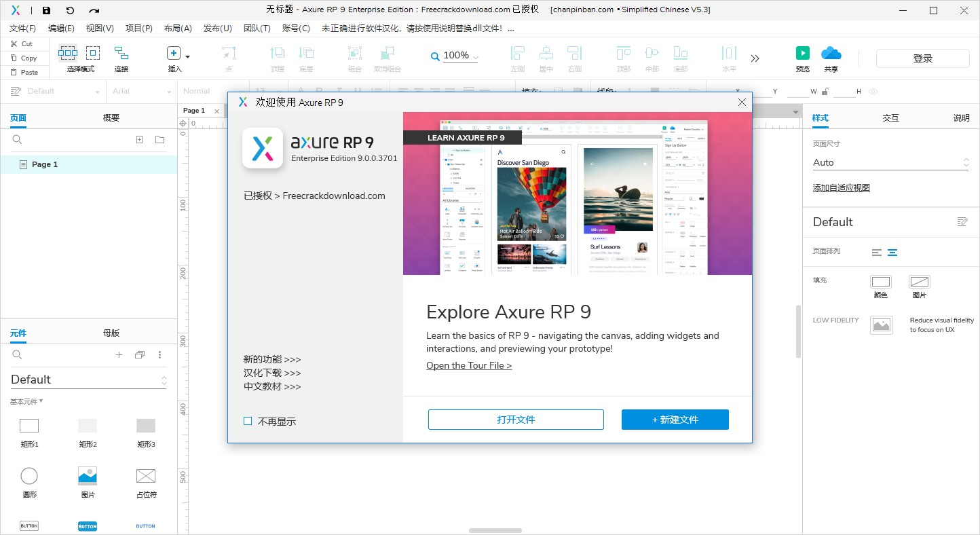This screenshot has height=535, width=980.
Task: Click the Paste clipboard button
Action: 24,72
